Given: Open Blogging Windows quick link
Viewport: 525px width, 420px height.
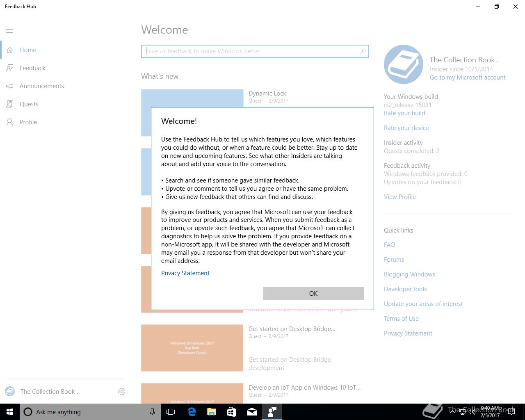Looking at the screenshot, I should (x=409, y=274).
